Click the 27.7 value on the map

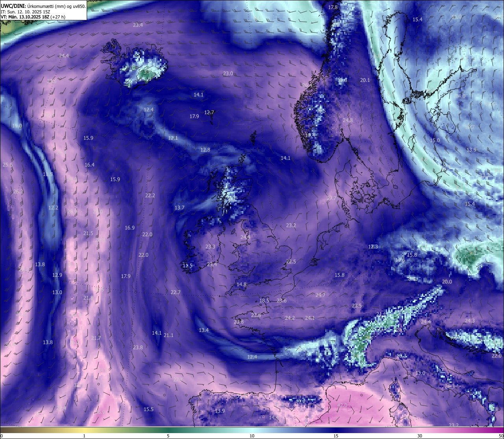click(332, 198)
